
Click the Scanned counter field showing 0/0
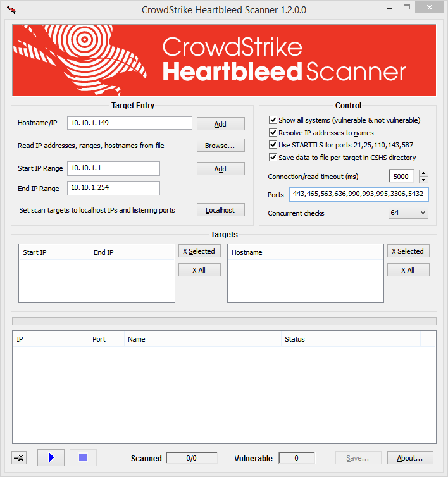click(x=192, y=458)
